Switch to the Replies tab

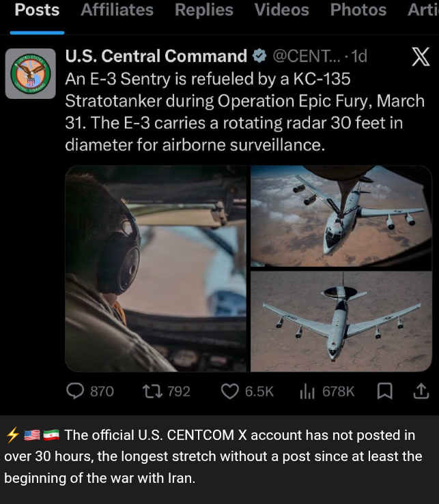coord(203,10)
